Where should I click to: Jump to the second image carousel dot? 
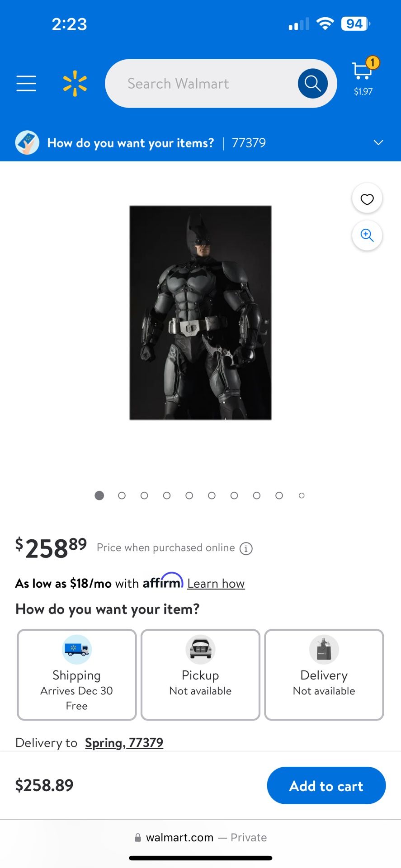[x=122, y=495]
